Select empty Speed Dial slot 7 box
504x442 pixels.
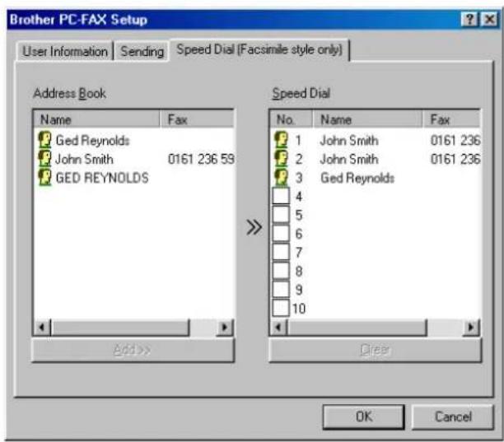tap(281, 252)
